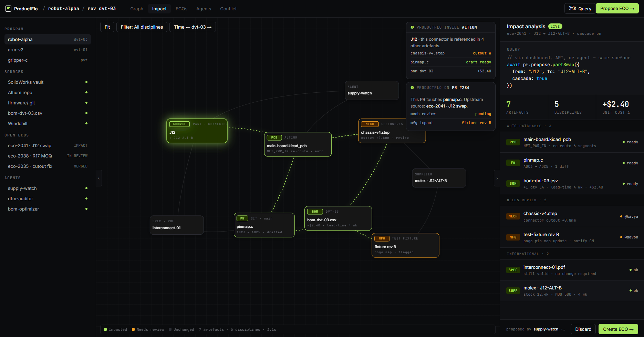
Task: Click the SOURCE badge on J12 node
Action: 179,124
